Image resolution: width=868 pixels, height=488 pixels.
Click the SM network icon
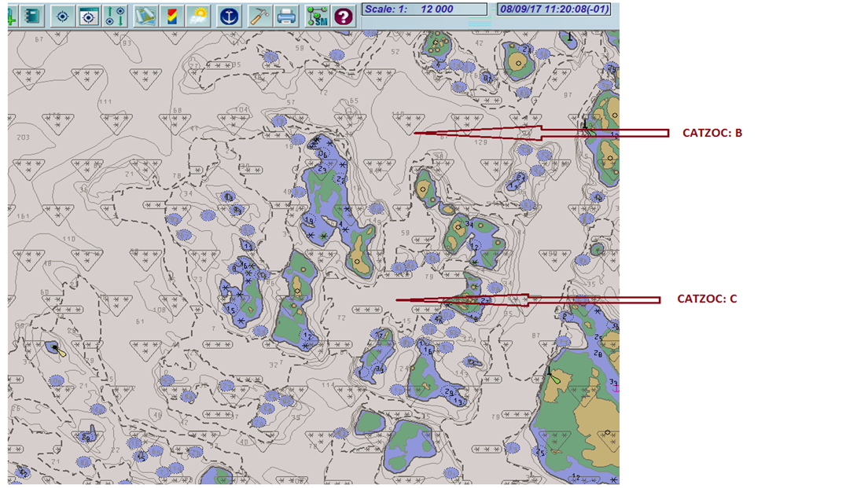[317, 16]
